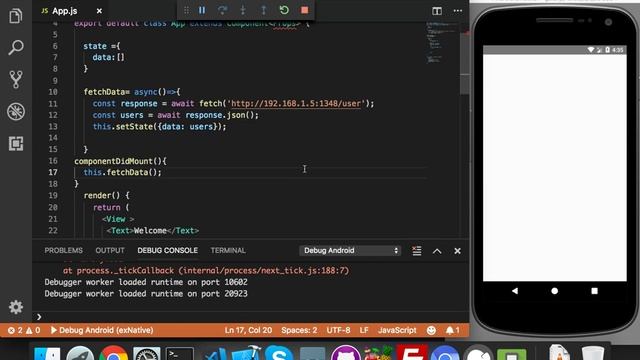Switch to the PROBLEMS tab
The height and width of the screenshot is (360, 640).
(x=63, y=251)
